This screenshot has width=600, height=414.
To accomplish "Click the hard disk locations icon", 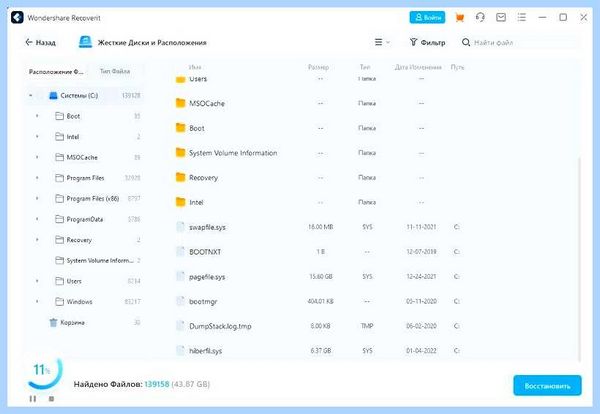I will [x=85, y=42].
